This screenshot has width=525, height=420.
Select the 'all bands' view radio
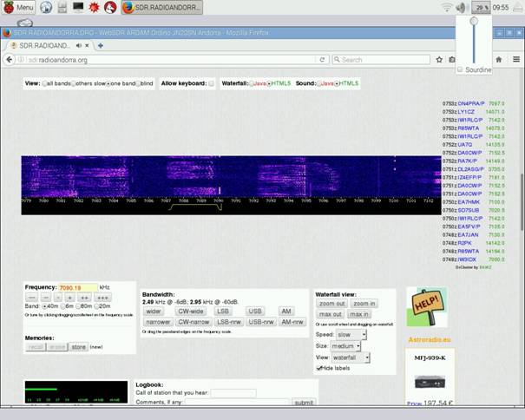[x=44, y=83]
